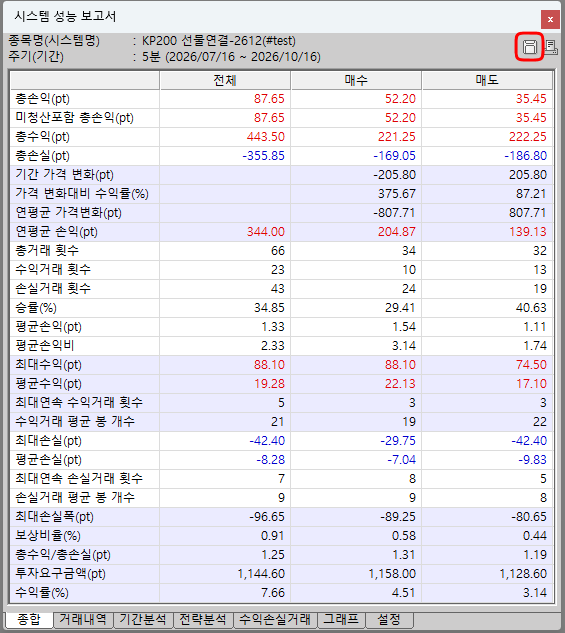Switch to the 종합 tab
Image resolution: width=565 pixels, height=633 pixels.
tap(29, 620)
